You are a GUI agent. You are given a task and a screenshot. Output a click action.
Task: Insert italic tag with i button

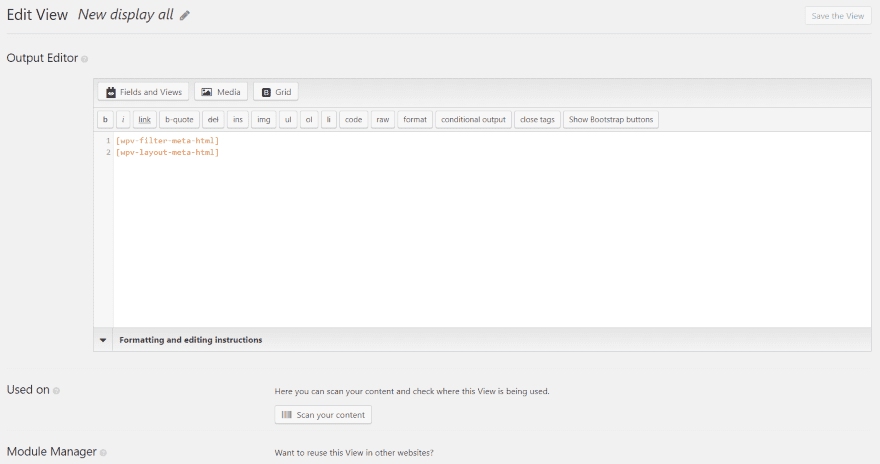tap(123, 120)
